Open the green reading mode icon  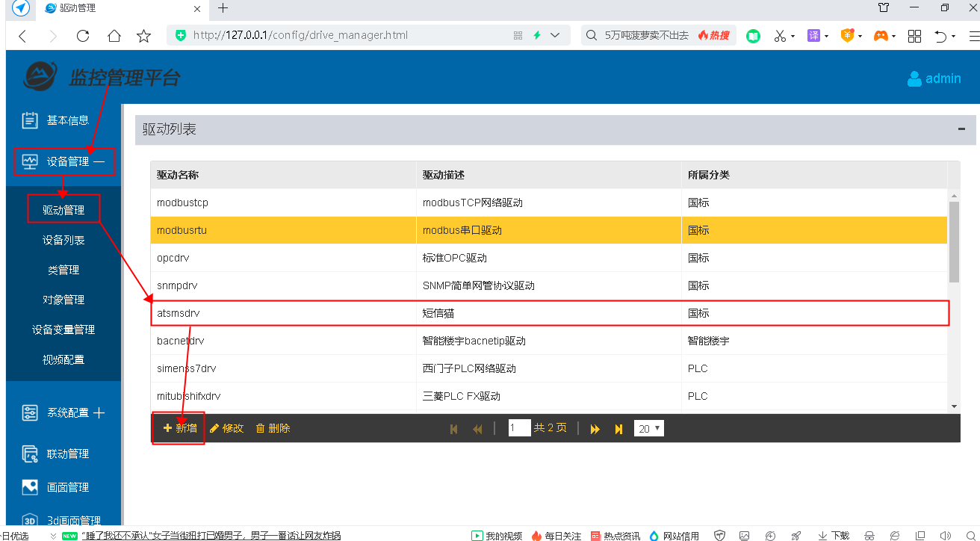tap(753, 35)
